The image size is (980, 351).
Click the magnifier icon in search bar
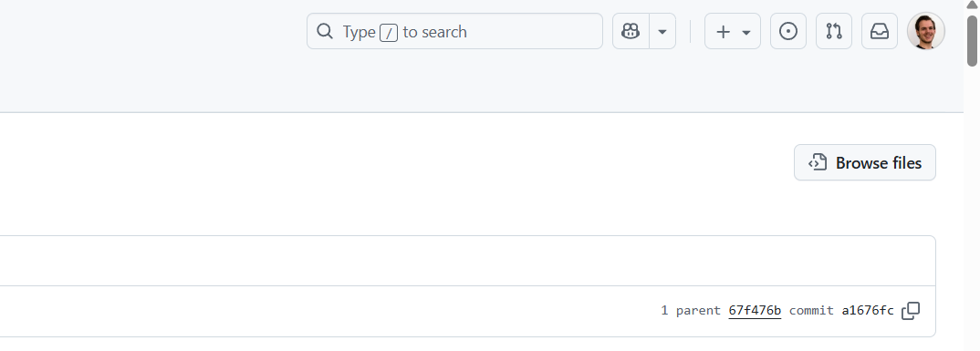coord(324,31)
